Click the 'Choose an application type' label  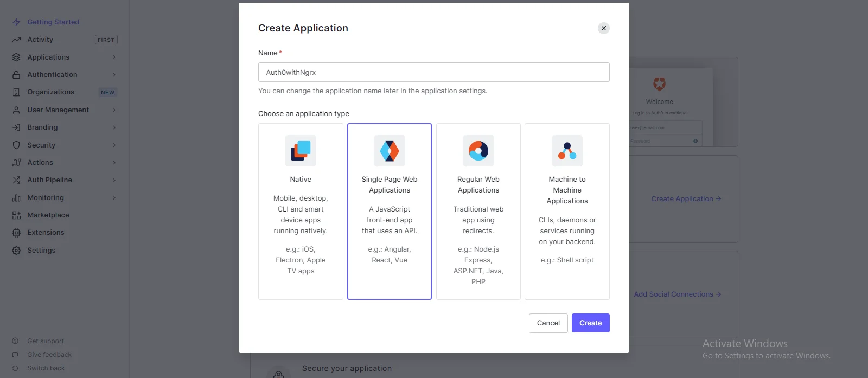coord(304,114)
